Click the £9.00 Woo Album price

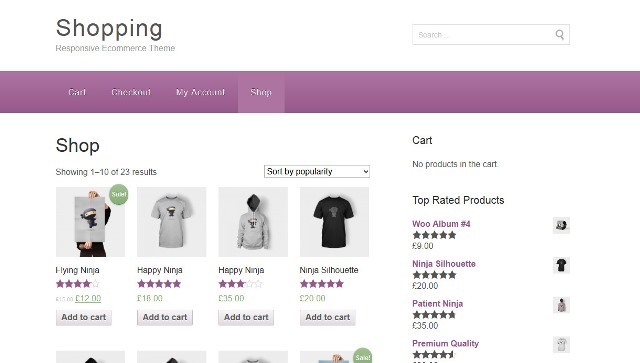[422, 246]
